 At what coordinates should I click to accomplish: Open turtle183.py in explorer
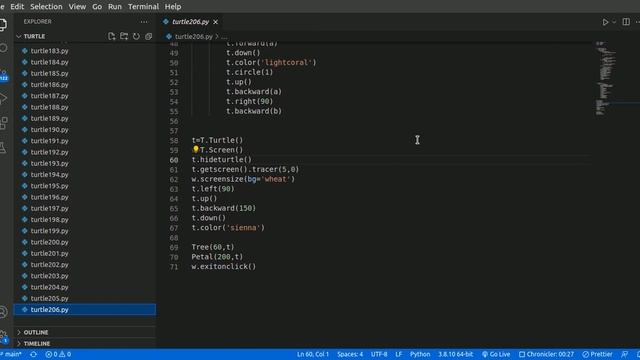49,51
